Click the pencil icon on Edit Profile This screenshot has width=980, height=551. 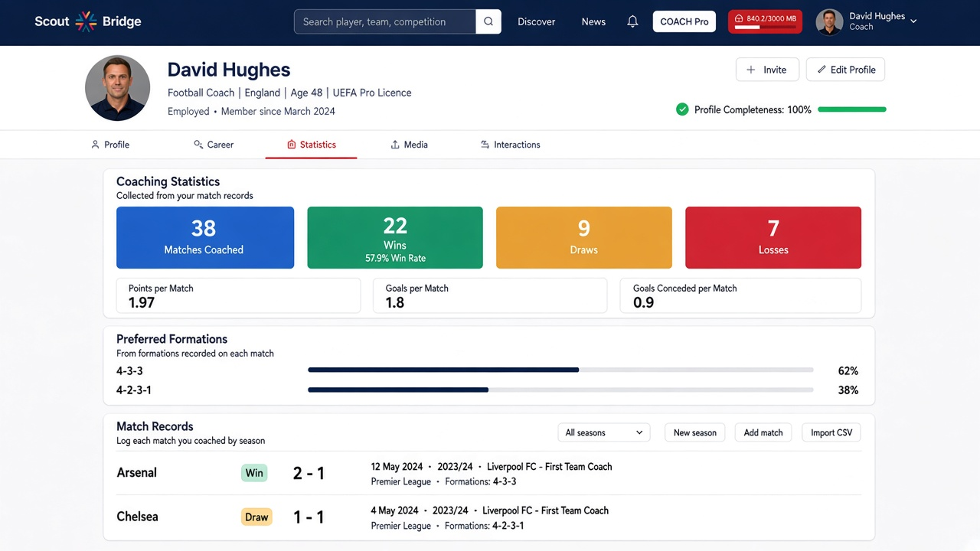(822, 70)
